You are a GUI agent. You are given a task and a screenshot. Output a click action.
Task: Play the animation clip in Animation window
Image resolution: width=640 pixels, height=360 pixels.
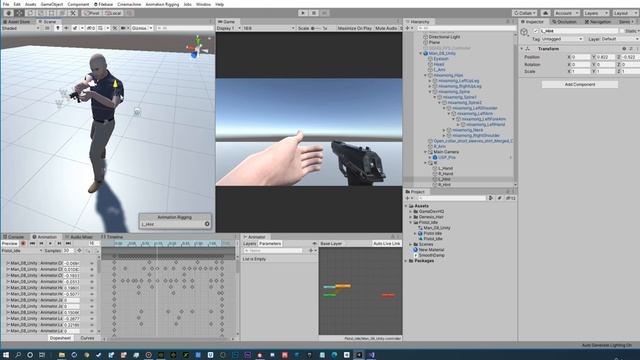(50, 243)
